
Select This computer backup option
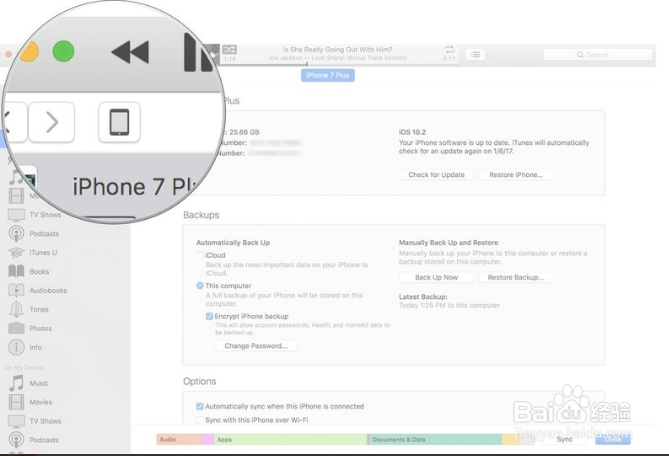click(200, 286)
